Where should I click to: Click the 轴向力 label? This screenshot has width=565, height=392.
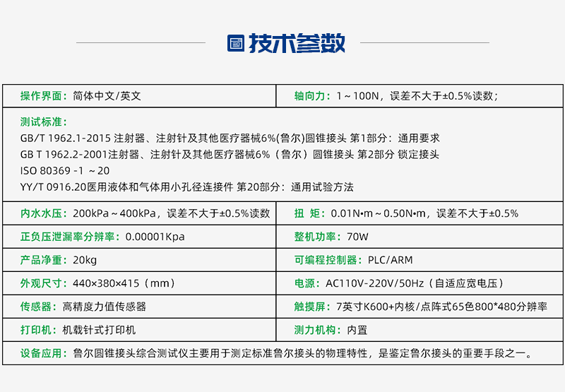[x=312, y=96]
